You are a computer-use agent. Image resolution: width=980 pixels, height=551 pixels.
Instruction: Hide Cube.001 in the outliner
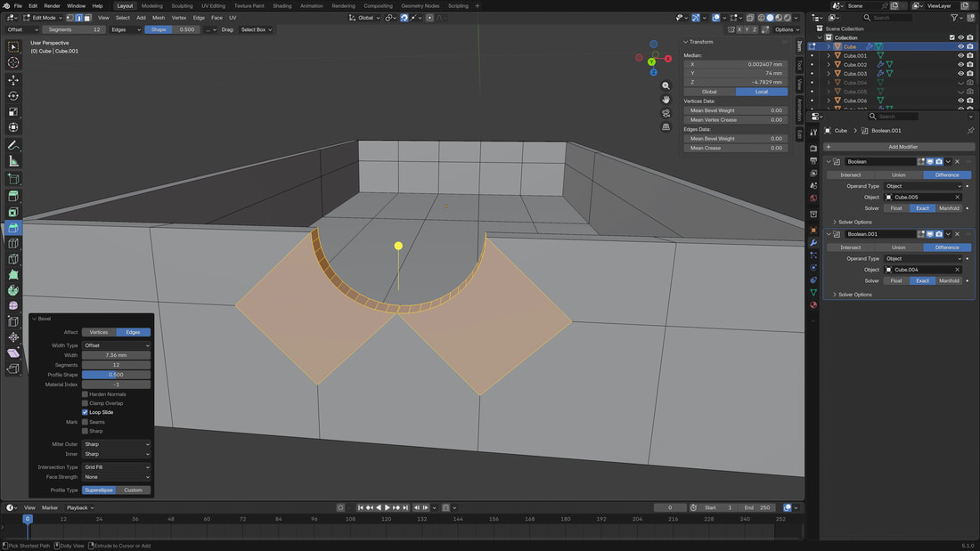coord(960,55)
